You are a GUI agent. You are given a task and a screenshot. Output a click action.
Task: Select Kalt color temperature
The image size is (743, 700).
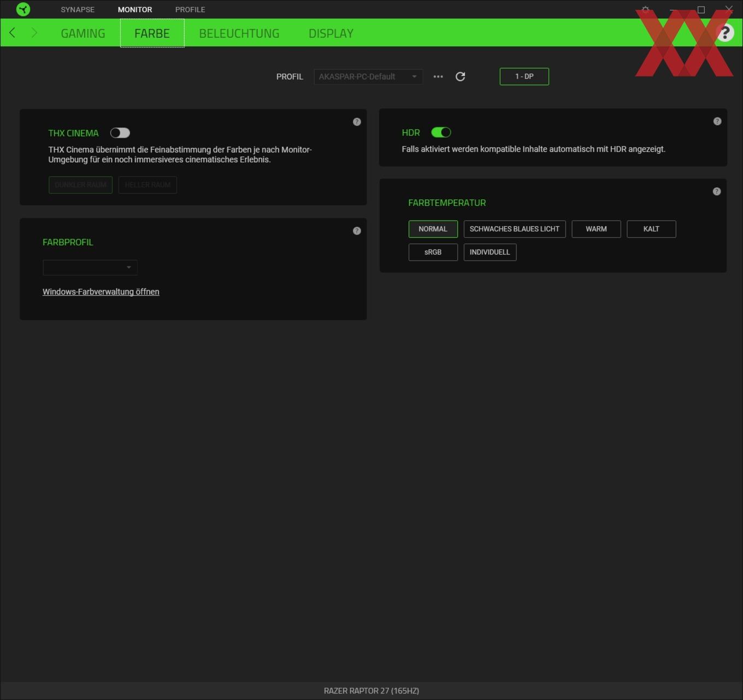pyautogui.click(x=652, y=229)
